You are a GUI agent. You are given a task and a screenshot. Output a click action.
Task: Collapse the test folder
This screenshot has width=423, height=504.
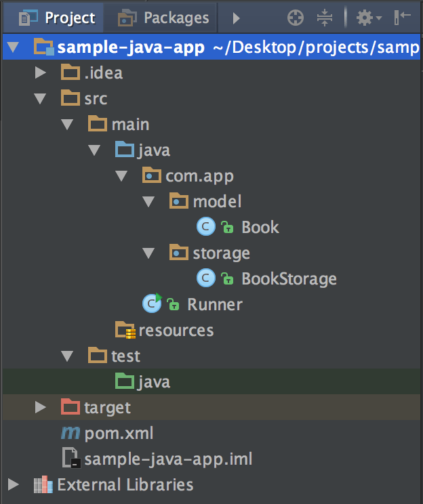click(x=67, y=356)
